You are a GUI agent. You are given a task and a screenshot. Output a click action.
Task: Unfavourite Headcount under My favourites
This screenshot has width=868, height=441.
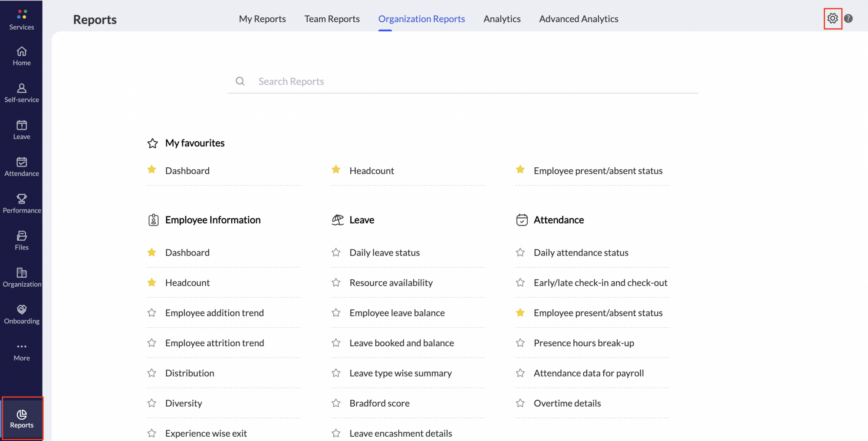pyautogui.click(x=336, y=169)
